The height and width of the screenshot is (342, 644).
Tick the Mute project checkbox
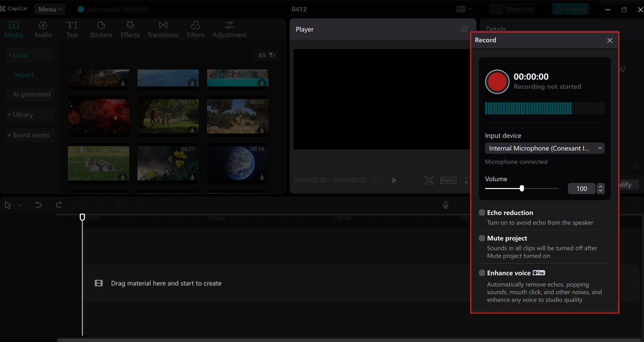482,238
